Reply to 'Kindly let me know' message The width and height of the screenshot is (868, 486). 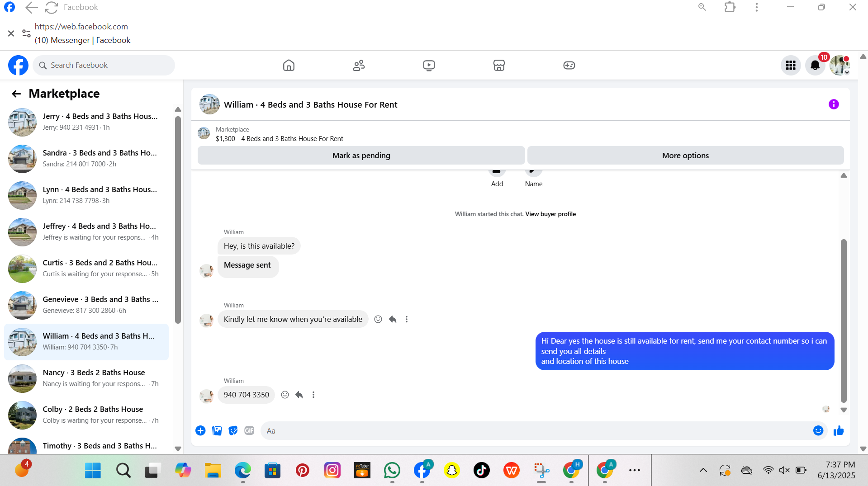coord(393,319)
